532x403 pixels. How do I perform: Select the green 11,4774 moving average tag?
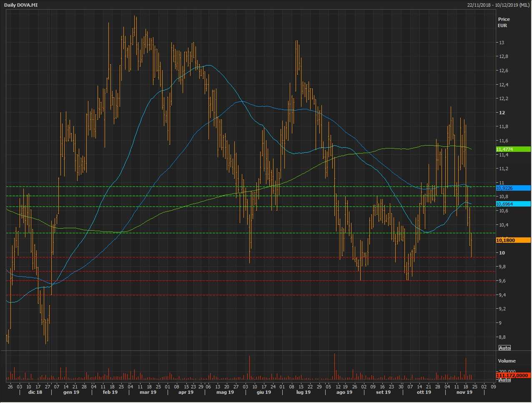(513, 149)
